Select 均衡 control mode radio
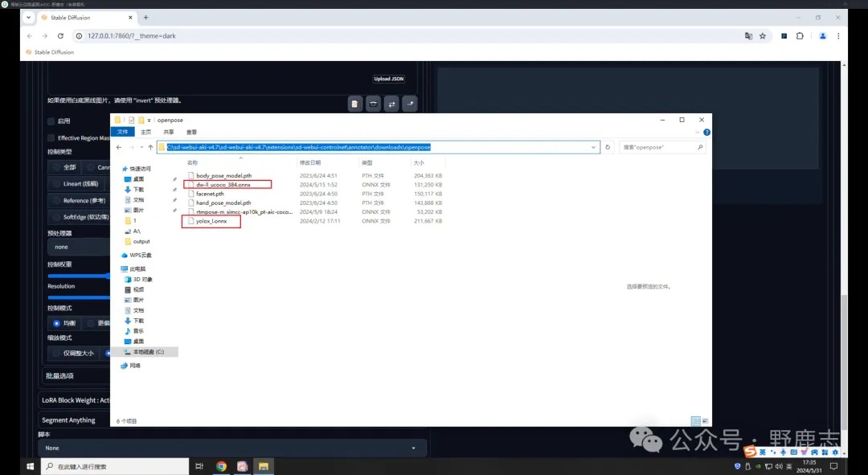This screenshot has width=868, height=475. click(56, 323)
